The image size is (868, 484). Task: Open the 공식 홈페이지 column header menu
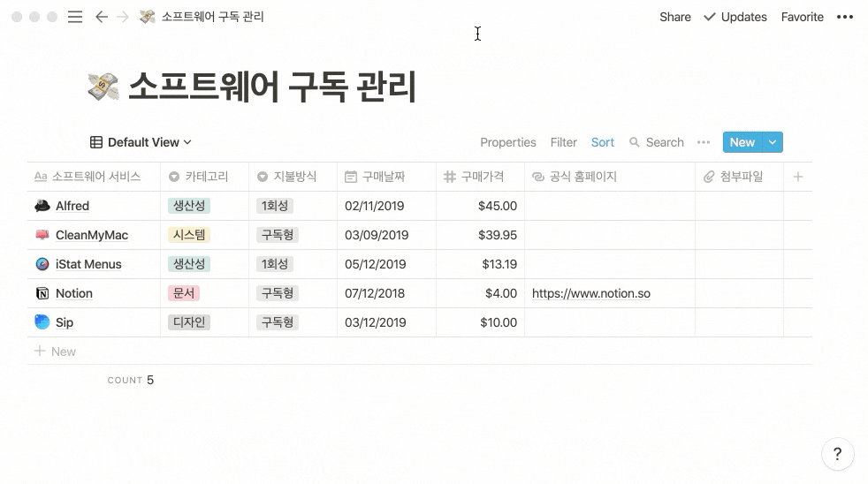pos(610,177)
